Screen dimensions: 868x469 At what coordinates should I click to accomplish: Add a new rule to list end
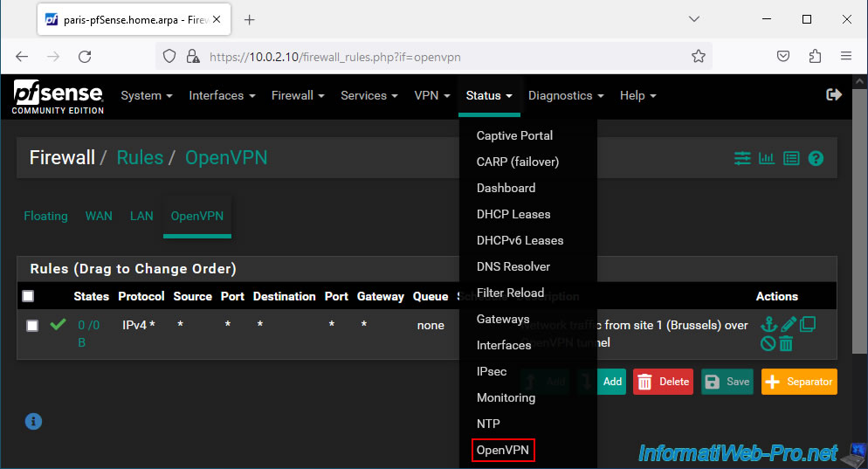tap(604, 382)
